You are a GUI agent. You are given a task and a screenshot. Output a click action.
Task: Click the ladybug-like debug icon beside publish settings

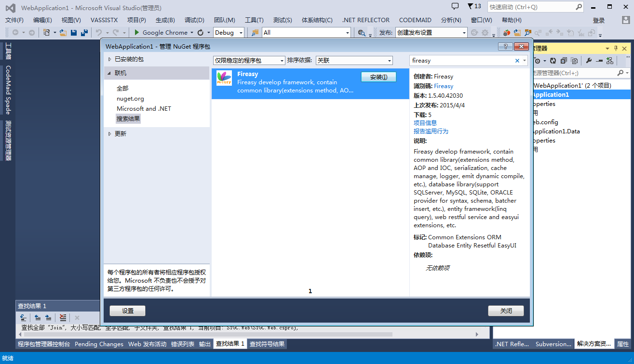tap(507, 32)
